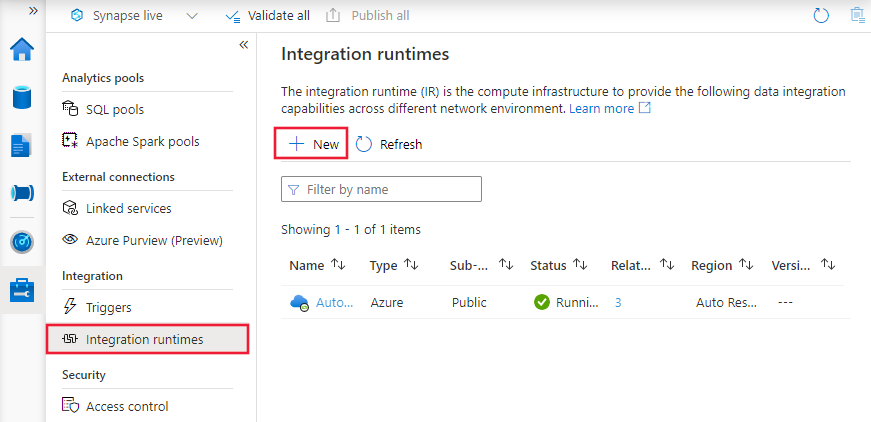Viewport: 871px width, 422px height.
Task: Open the Data hub database icon
Action: 22,98
